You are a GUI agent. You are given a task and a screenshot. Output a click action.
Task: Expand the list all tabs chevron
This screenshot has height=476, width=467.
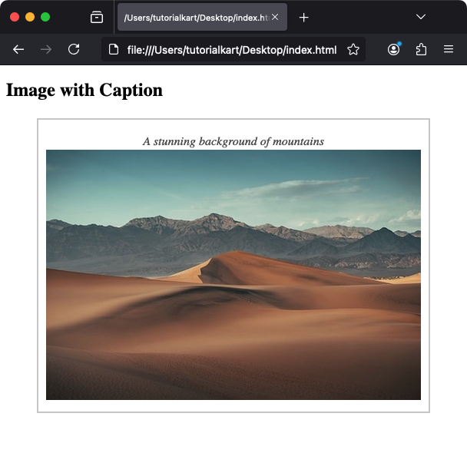(x=421, y=17)
